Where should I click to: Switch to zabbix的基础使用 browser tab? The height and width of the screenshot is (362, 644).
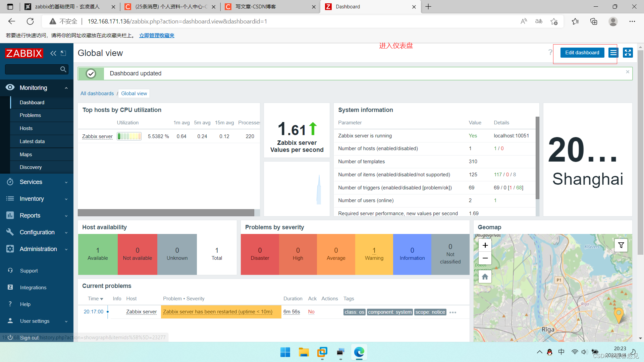point(70,7)
